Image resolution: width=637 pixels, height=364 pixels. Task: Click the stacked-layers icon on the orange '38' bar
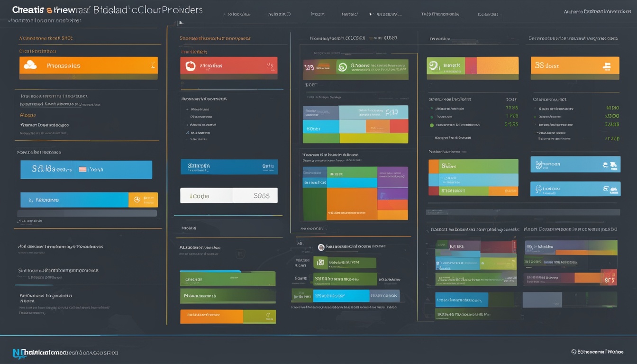pos(607,66)
